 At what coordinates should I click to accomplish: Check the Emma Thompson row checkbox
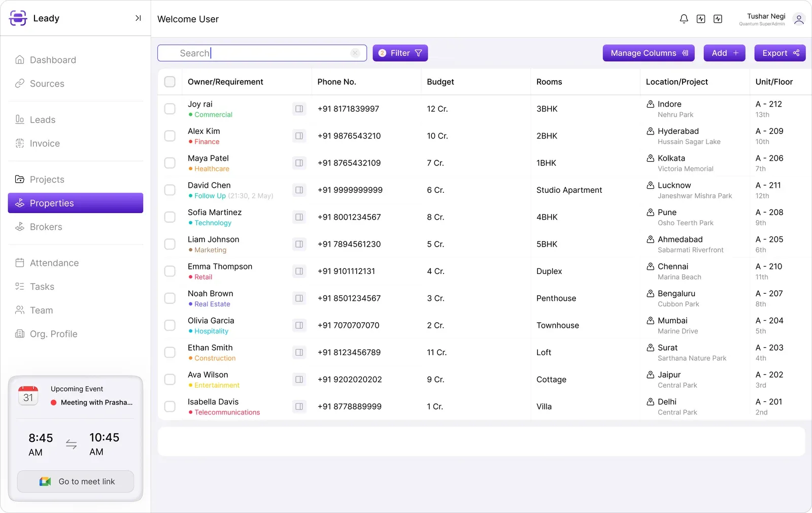pos(170,271)
